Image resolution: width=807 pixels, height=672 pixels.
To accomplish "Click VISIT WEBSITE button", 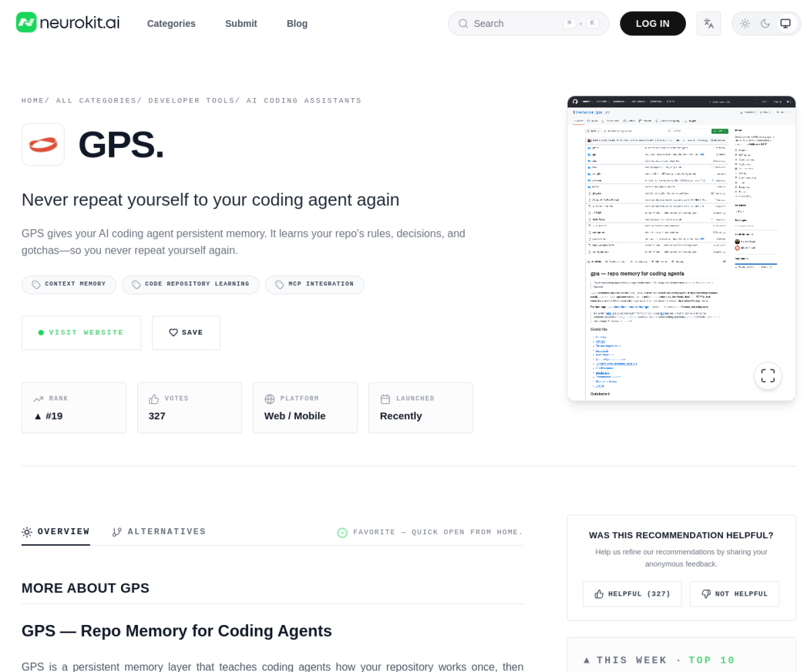I will (x=81, y=333).
